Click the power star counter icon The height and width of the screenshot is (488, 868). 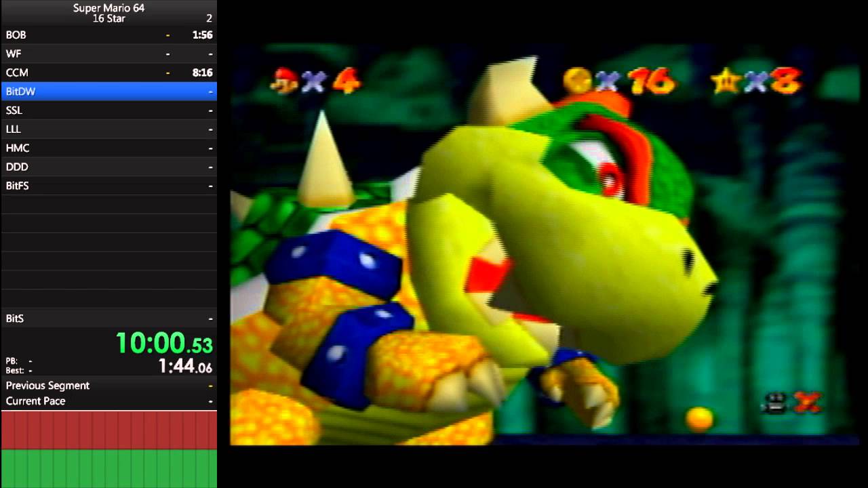pyautogui.click(x=726, y=81)
